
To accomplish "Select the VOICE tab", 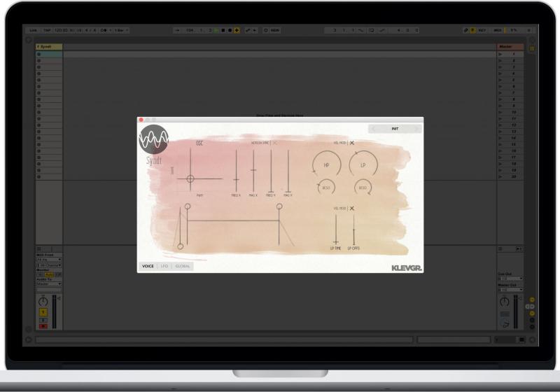I will click(148, 266).
